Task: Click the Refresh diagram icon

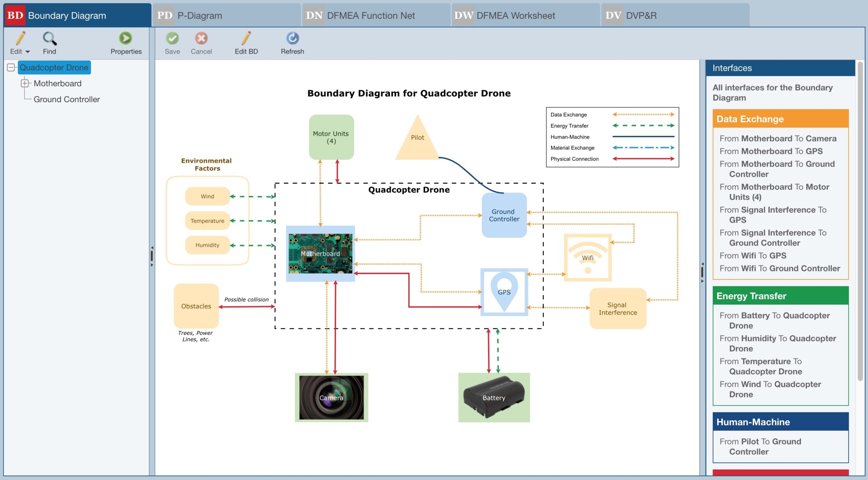Action: coord(292,38)
